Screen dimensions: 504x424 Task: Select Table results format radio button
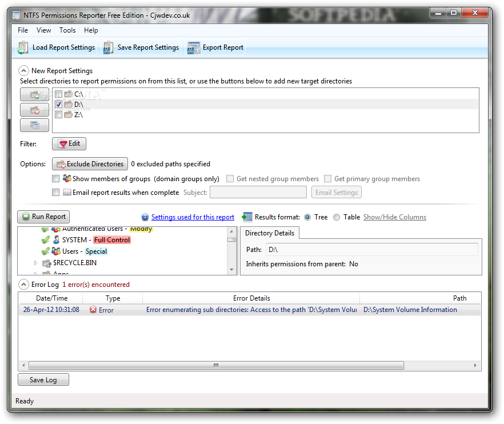coord(337,217)
